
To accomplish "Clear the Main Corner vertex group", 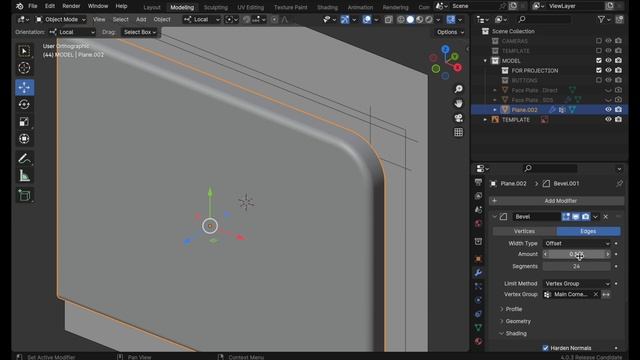I will pos(596,294).
